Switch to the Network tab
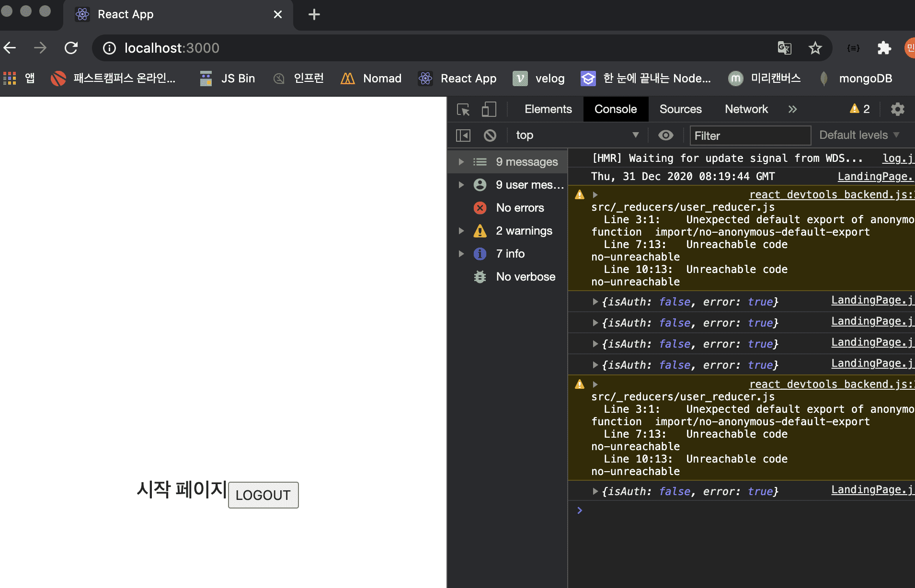 click(x=746, y=109)
